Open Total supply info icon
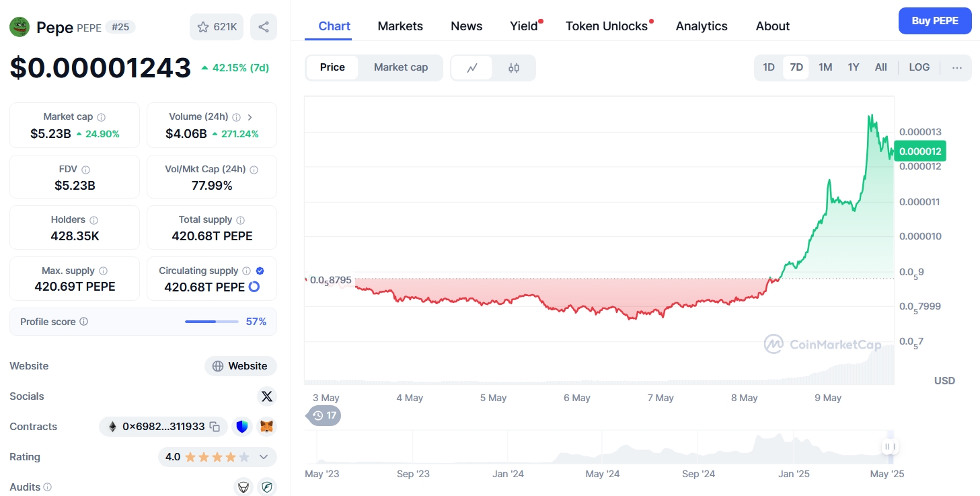The image size is (980, 496). (x=240, y=220)
